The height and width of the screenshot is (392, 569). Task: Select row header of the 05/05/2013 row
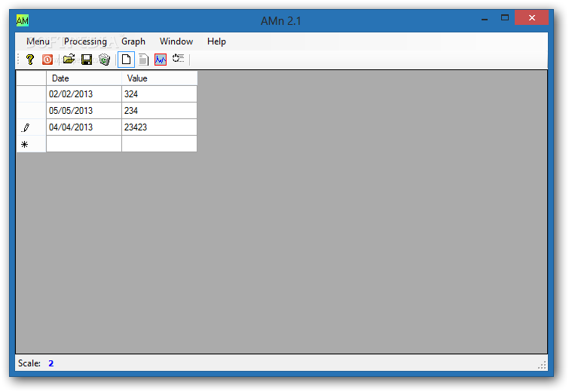click(x=31, y=111)
